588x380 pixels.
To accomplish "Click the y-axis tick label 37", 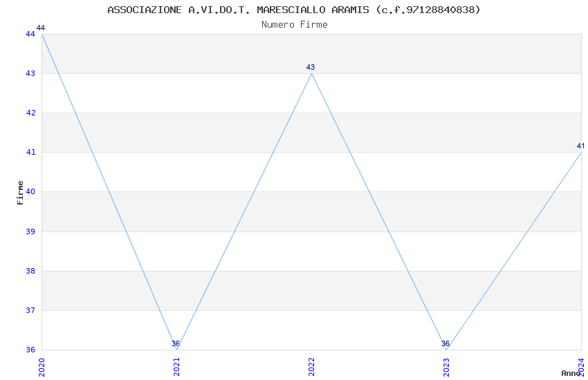I will tap(30, 310).
